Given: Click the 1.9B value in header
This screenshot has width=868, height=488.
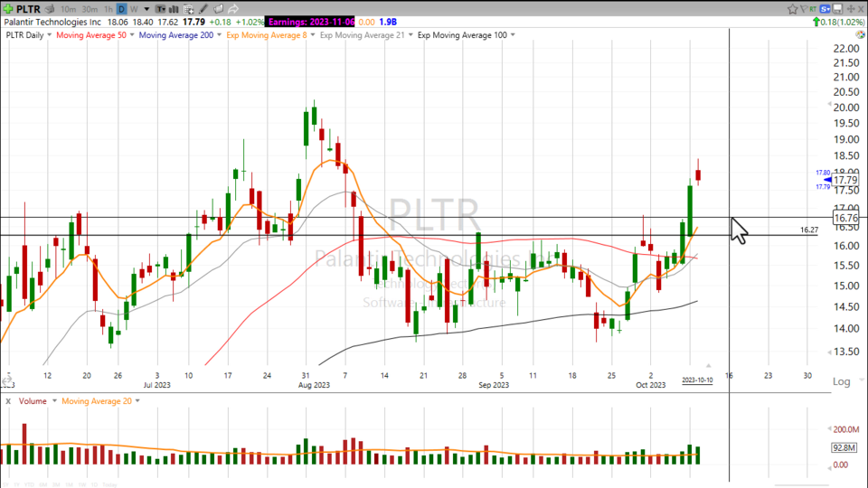Looking at the screenshot, I should click(388, 22).
